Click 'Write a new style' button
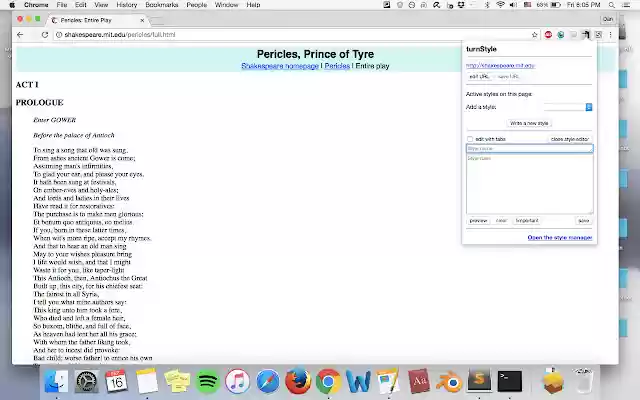 pos(529,123)
